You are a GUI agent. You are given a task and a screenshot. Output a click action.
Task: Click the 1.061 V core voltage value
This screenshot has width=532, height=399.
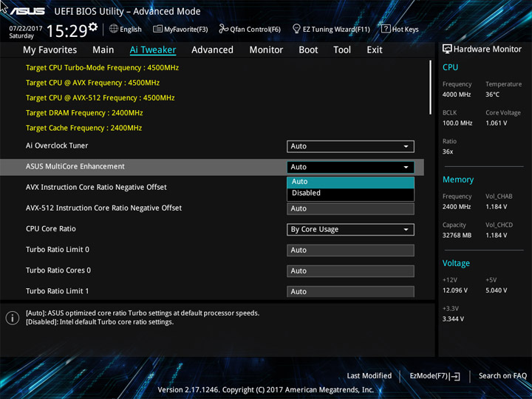[x=496, y=123]
